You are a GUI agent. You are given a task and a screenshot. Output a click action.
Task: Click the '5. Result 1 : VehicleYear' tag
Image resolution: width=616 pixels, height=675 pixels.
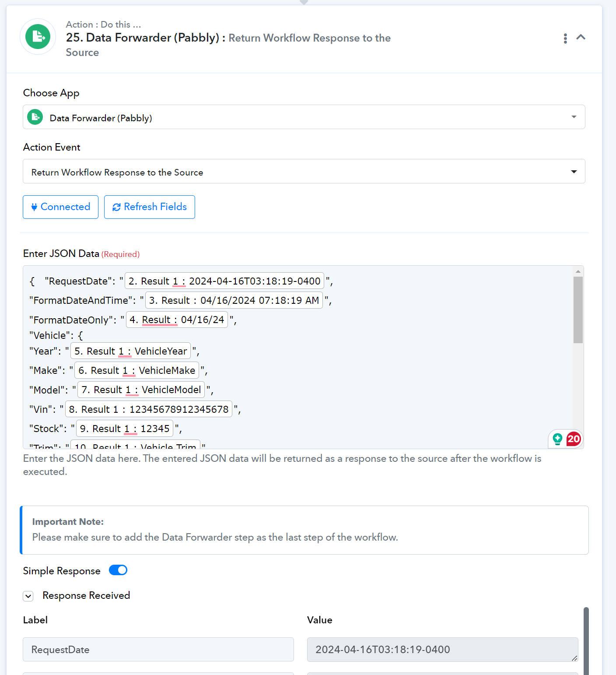point(130,351)
